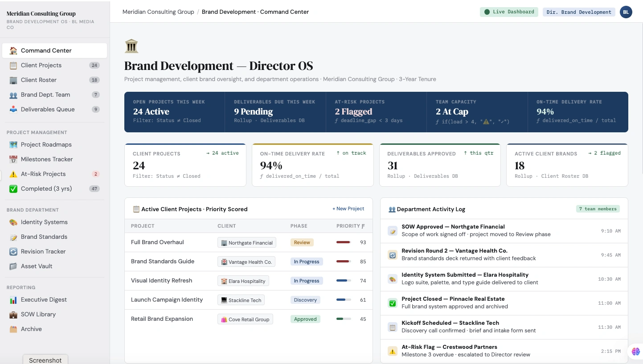643x364 pixels.
Task: Click the Revision Round 2 activity entry icon
Action: [x=393, y=255]
